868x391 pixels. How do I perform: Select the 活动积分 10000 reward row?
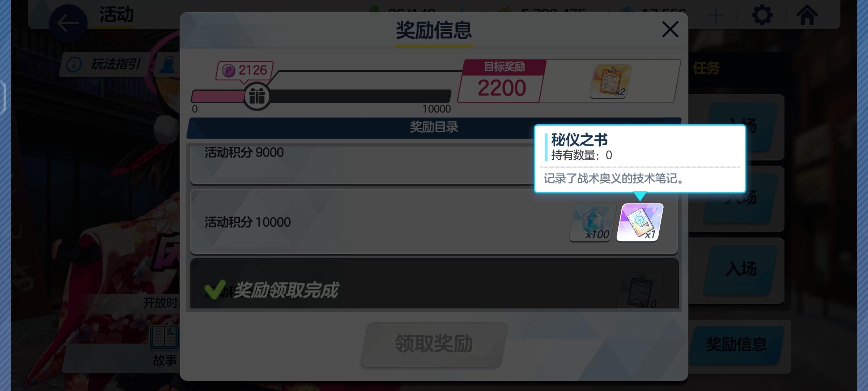pyautogui.click(x=434, y=222)
